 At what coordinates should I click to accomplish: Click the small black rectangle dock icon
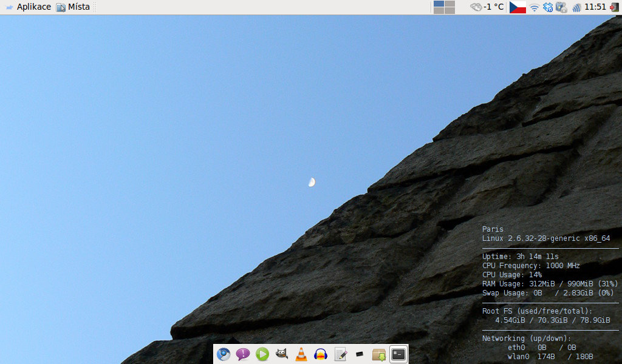[360, 354]
